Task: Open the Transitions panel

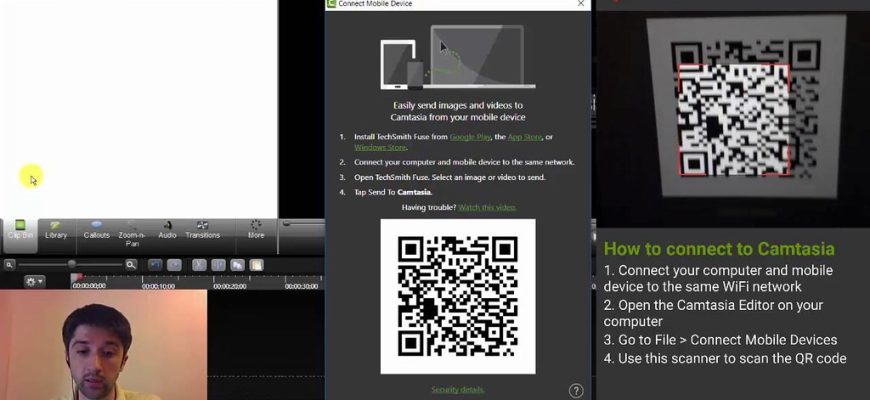Action: tap(202, 229)
